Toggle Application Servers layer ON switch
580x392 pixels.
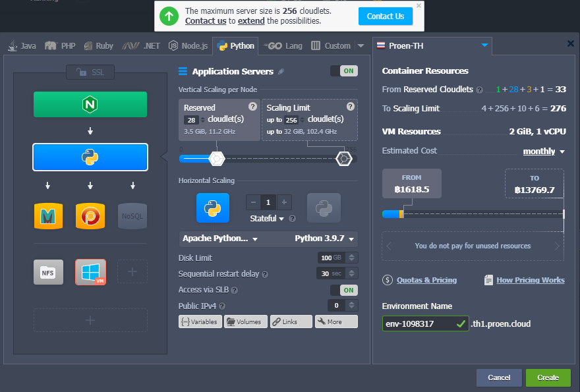pos(344,71)
